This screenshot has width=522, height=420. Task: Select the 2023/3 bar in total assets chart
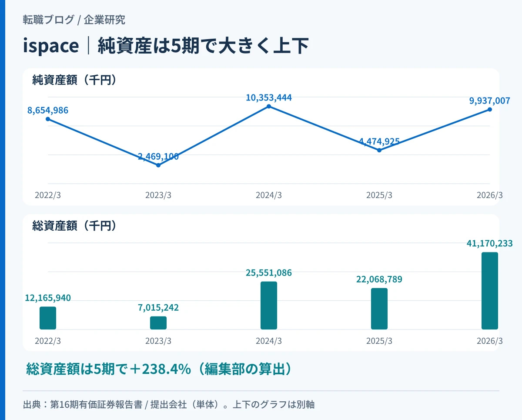(158, 323)
